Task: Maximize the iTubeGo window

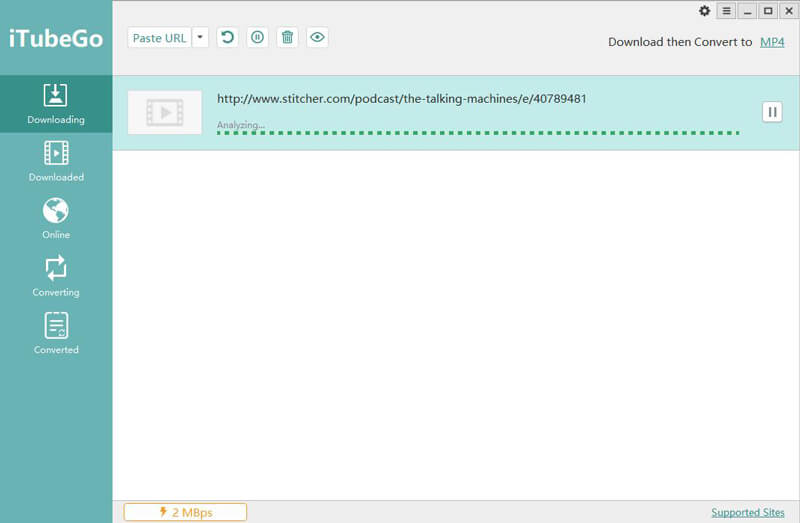Action: point(768,11)
